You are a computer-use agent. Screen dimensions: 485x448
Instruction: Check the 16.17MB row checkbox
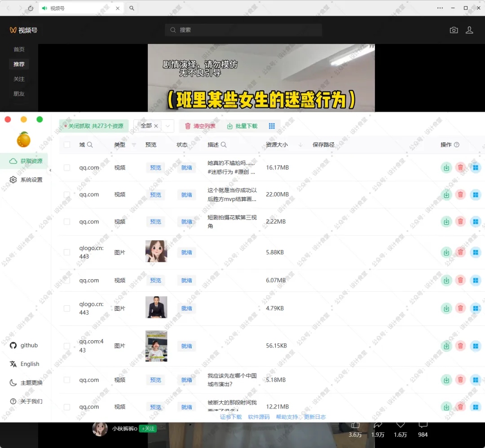67,167
